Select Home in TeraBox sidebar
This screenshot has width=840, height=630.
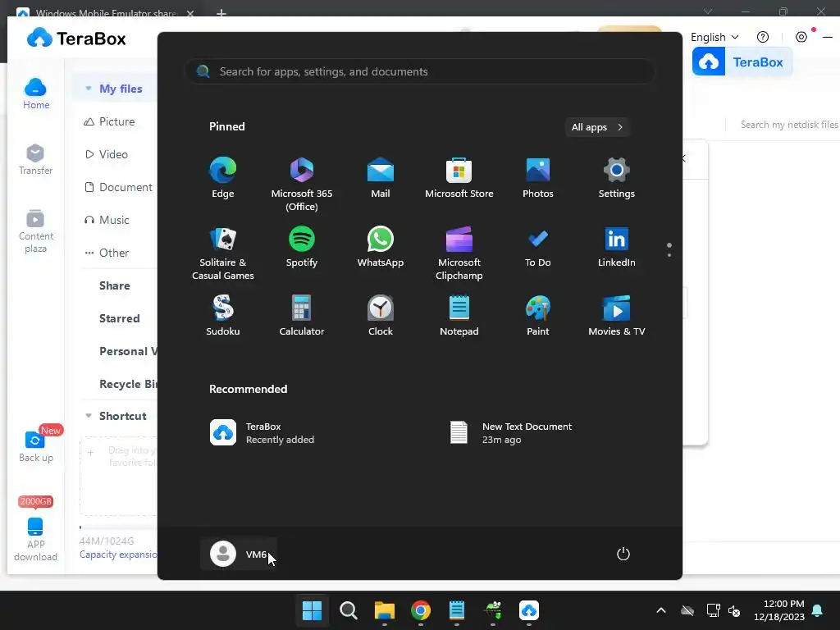[36, 94]
